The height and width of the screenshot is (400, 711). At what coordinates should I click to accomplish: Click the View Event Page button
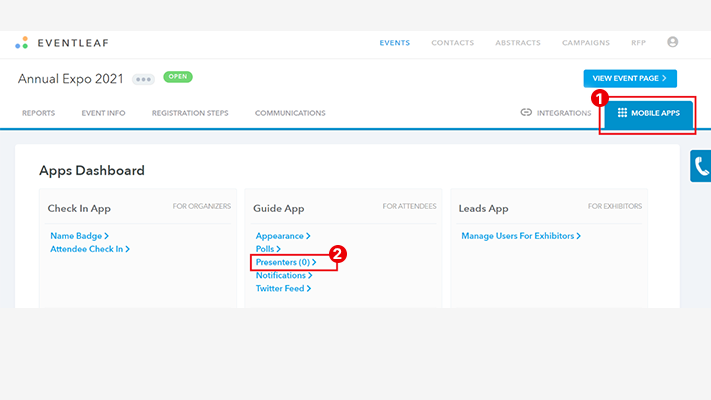630,78
